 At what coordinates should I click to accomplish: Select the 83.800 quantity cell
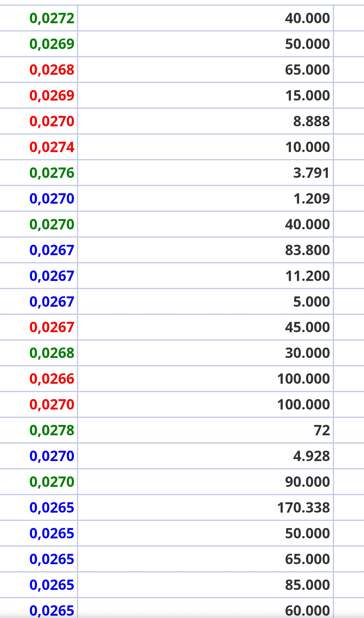coord(307,250)
